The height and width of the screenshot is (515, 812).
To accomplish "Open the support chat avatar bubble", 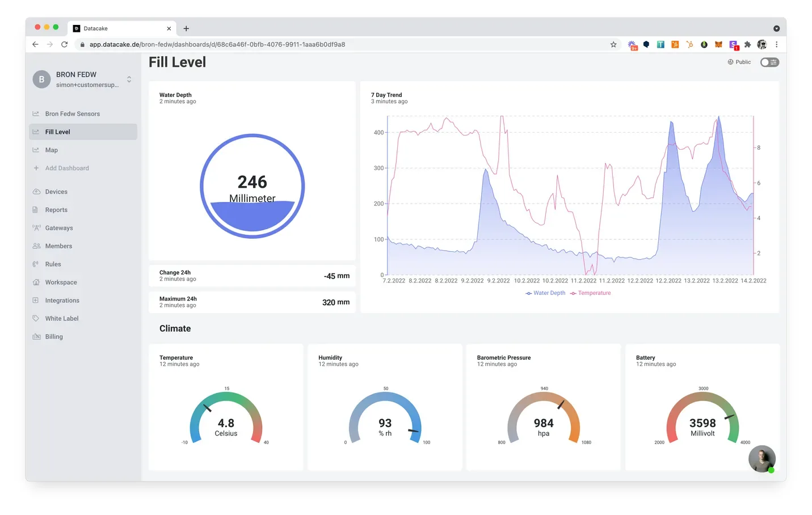I will click(762, 459).
